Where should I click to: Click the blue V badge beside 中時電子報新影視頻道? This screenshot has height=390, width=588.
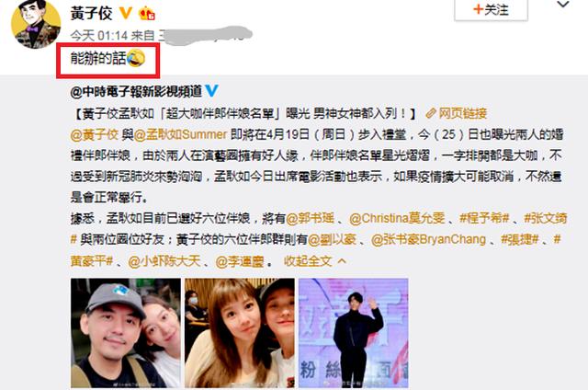pos(212,91)
